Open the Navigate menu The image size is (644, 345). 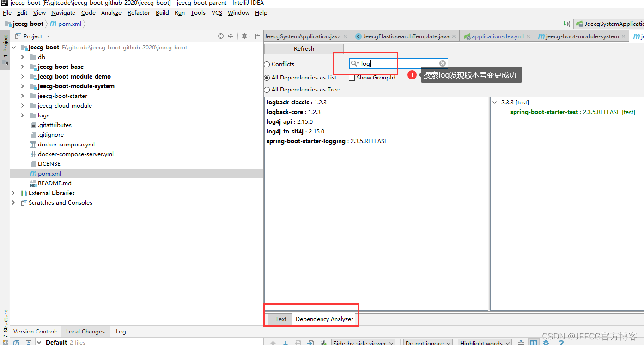[x=63, y=13]
